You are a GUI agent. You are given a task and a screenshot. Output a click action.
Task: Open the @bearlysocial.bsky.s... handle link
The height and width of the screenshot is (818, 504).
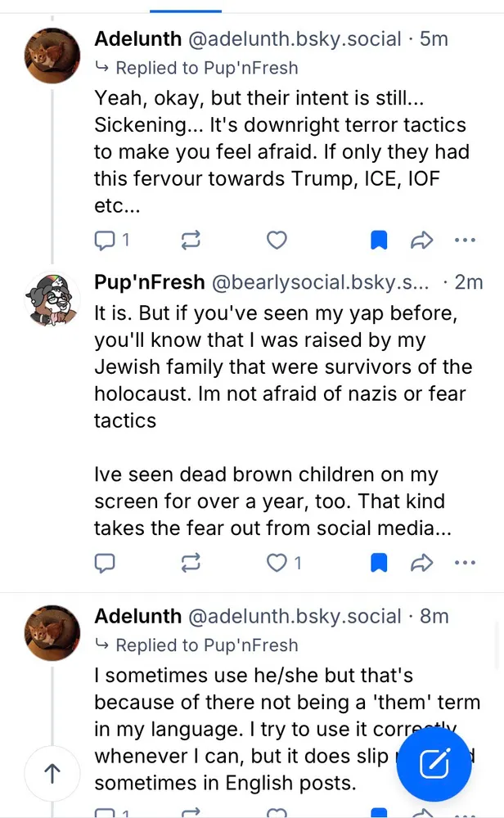[321, 283]
